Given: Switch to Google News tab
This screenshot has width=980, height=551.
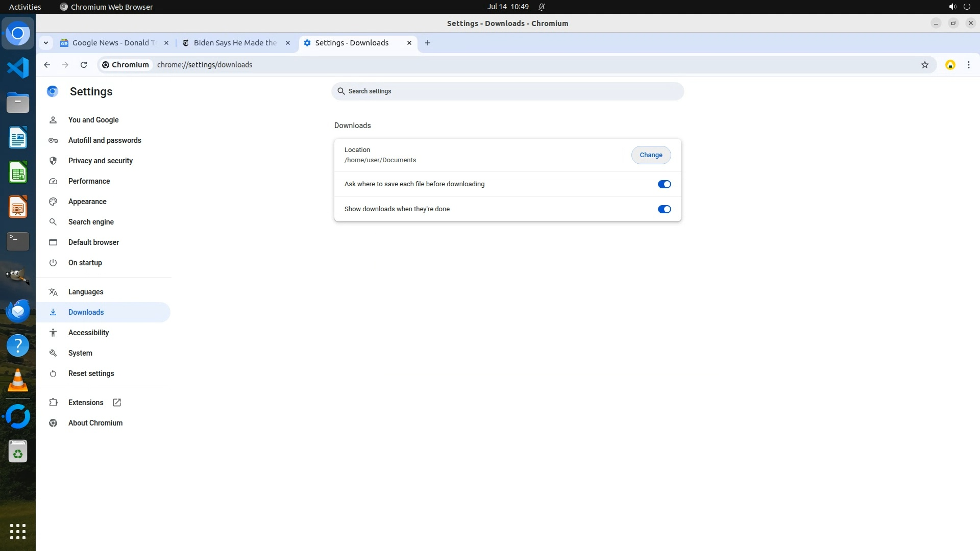Looking at the screenshot, I should click(113, 43).
